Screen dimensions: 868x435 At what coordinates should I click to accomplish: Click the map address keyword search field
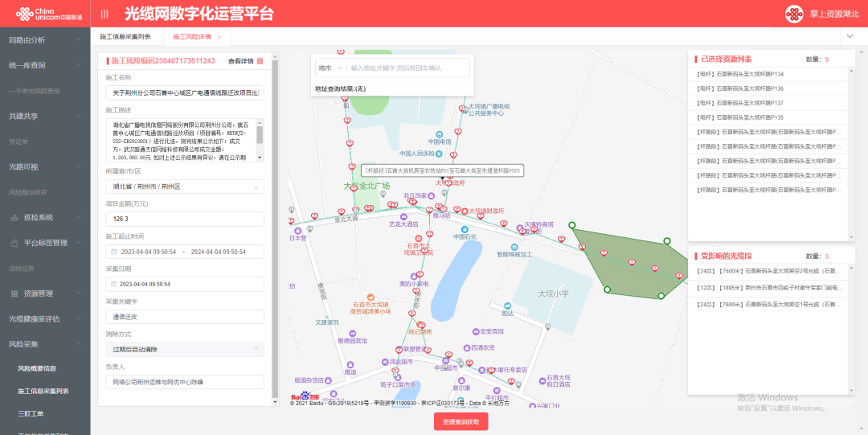pyautogui.click(x=408, y=68)
